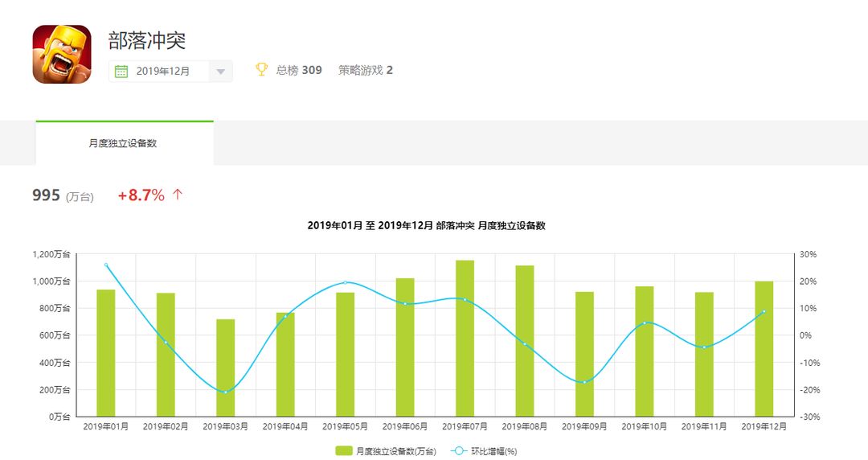The height and width of the screenshot is (460, 868).
Task: Click the -30% right axis label
Action: click(x=809, y=417)
